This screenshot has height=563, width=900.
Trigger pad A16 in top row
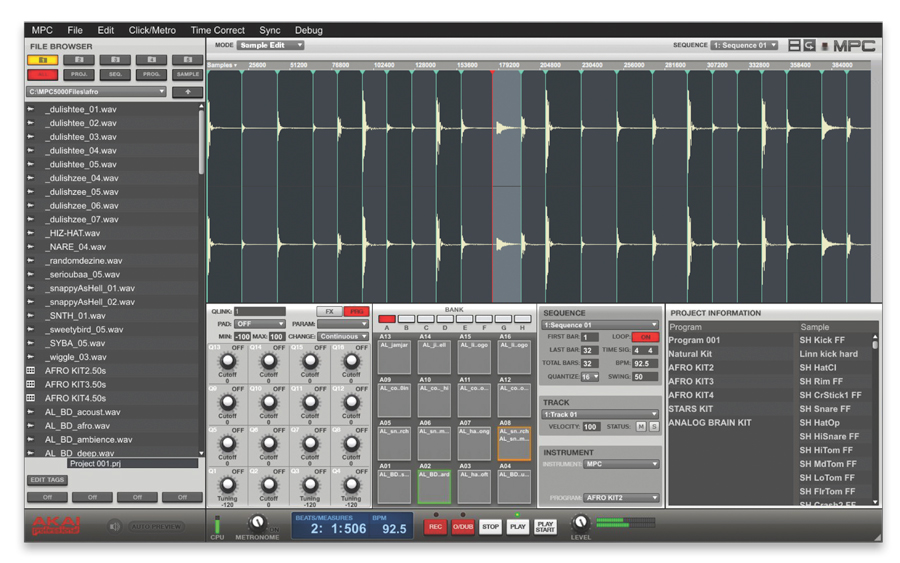514,357
